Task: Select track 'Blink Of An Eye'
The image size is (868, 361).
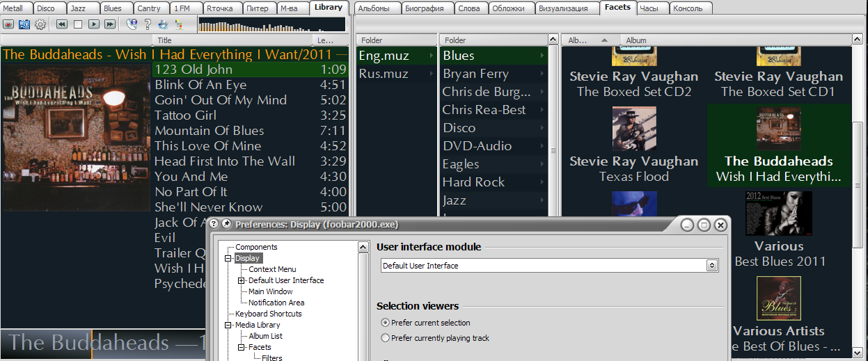Action: [x=250, y=85]
